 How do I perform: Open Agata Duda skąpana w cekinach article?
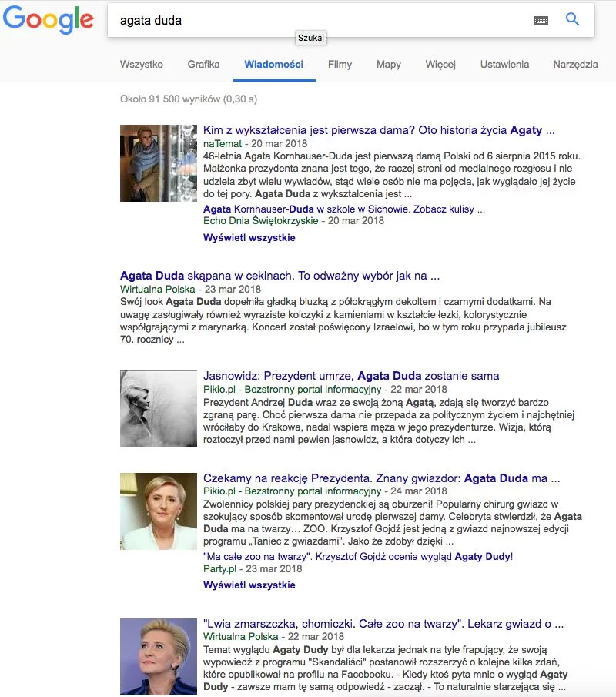[x=280, y=276]
